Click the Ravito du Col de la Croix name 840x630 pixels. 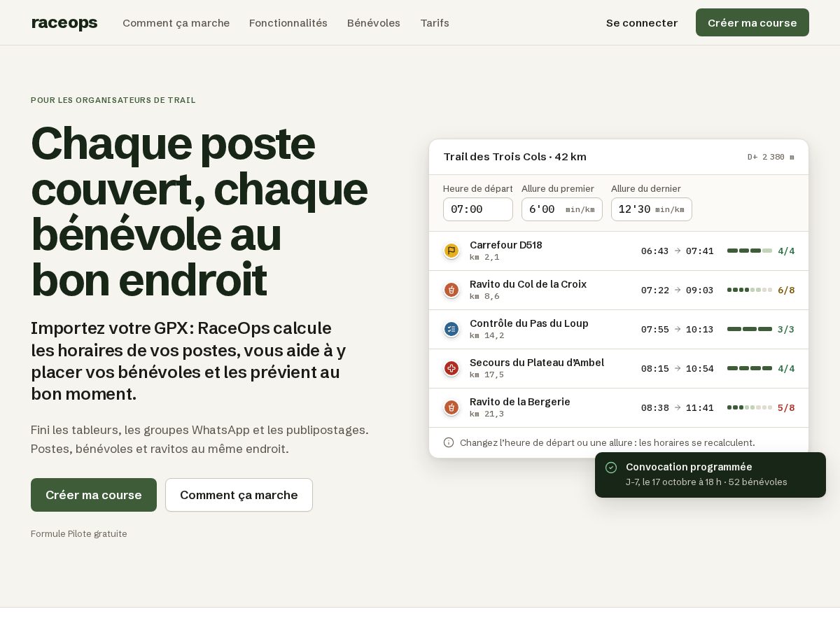coord(528,284)
